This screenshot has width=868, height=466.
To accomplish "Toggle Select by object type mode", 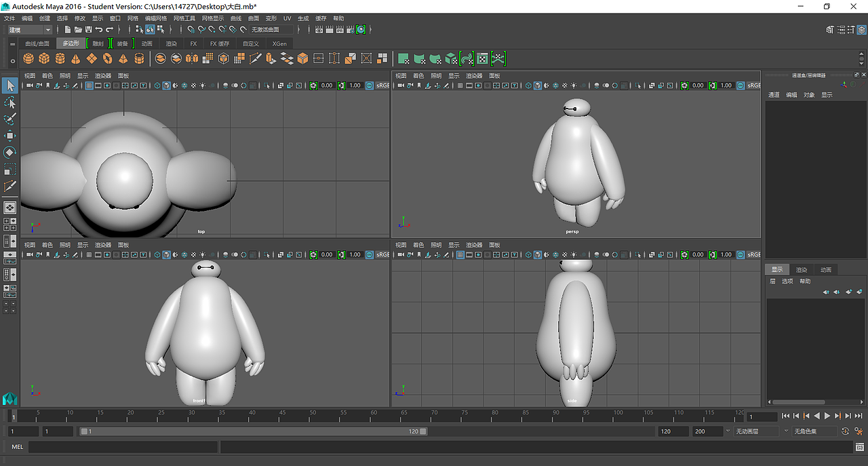I will (150, 30).
